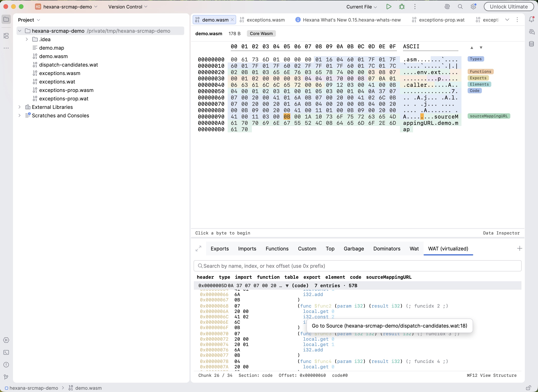538x392 pixels.
Task: Close the demo.wasm editor tab
Action: point(232,20)
